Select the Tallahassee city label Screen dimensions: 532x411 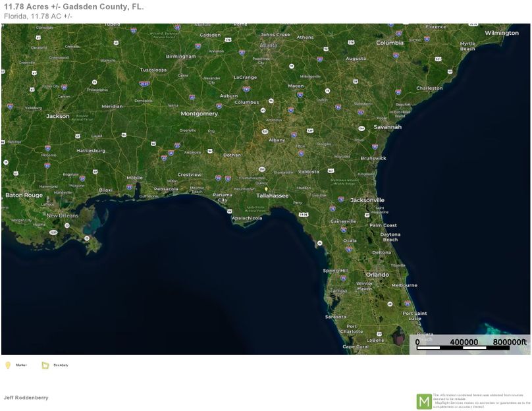[x=273, y=196]
